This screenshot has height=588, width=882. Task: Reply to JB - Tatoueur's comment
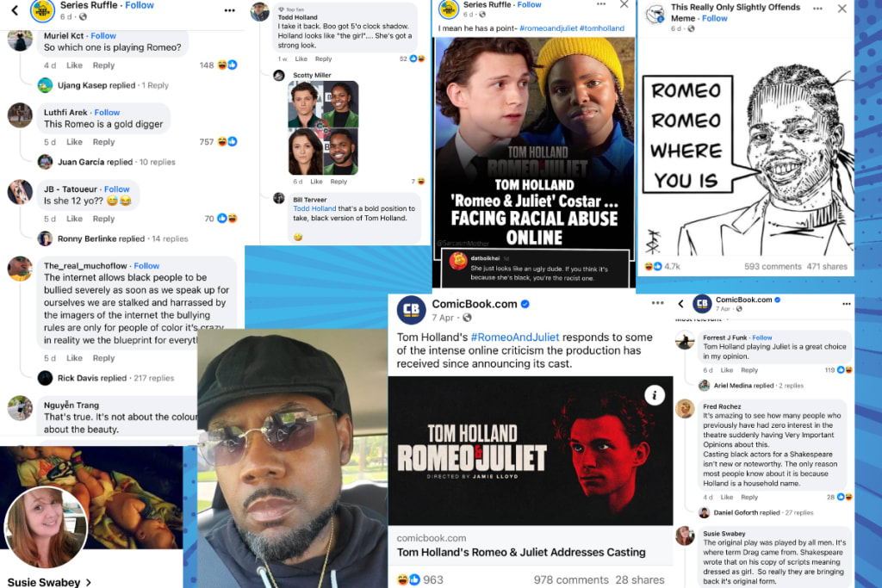103,219
